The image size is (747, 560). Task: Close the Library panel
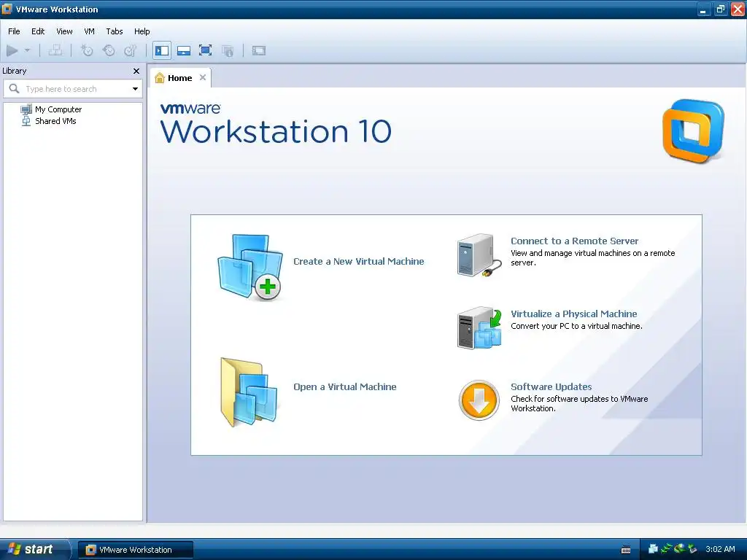[x=136, y=71]
